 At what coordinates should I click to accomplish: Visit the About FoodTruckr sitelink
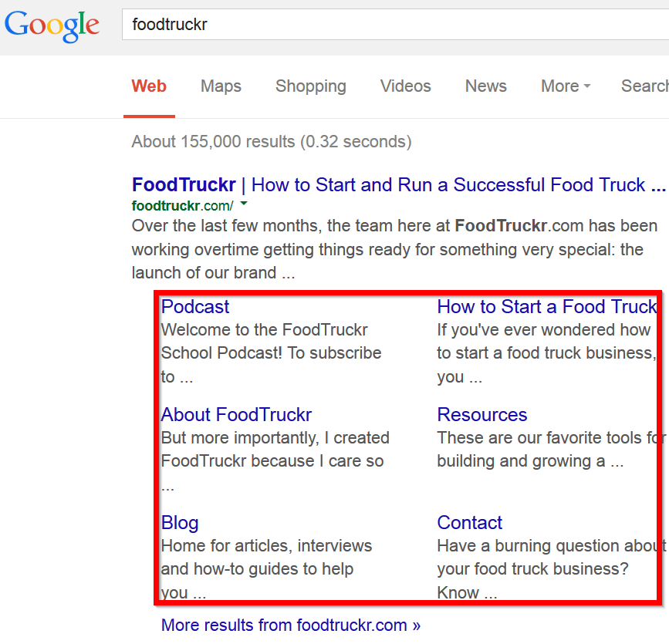pyautogui.click(x=236, y=414)
